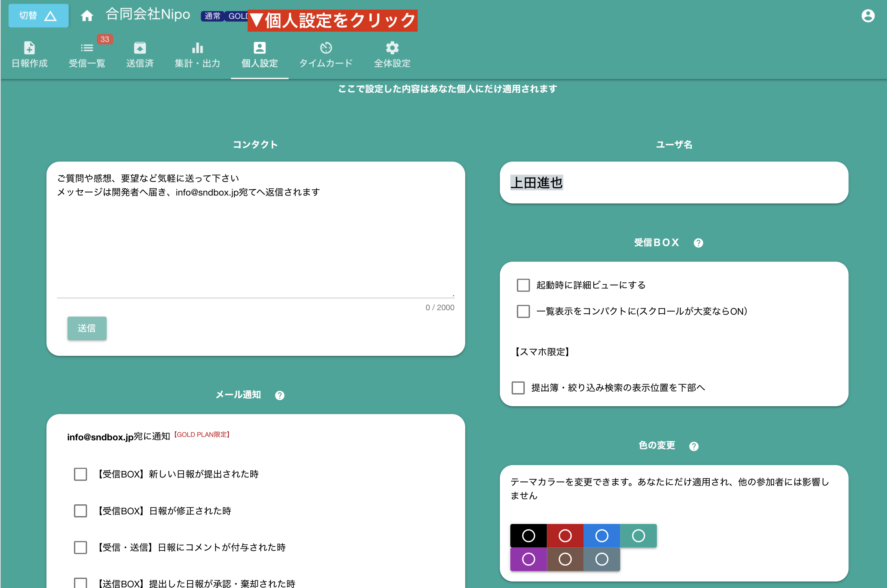Select the purple theme color
887x588 pixels.
coord(528,559)
